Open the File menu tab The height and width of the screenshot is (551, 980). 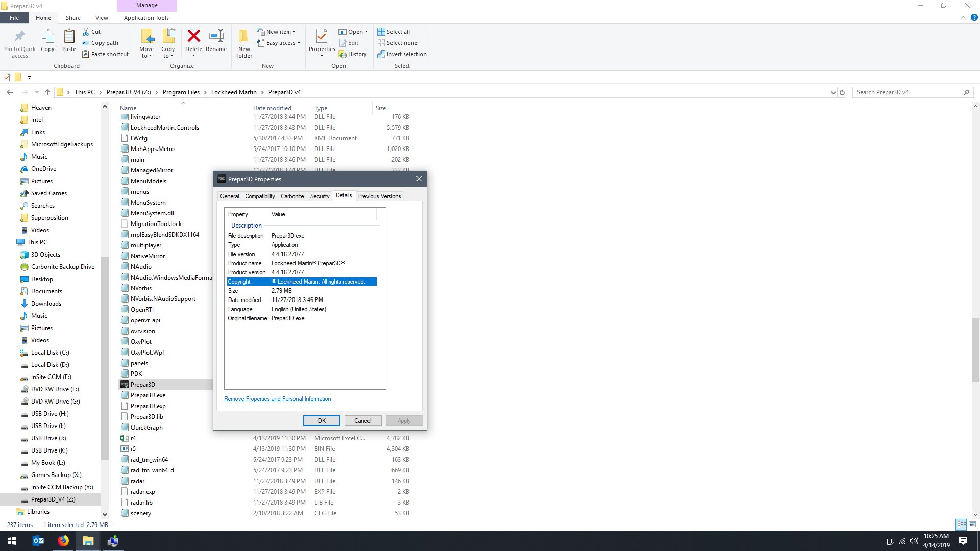pyautogui.click(x=14, y=18)
